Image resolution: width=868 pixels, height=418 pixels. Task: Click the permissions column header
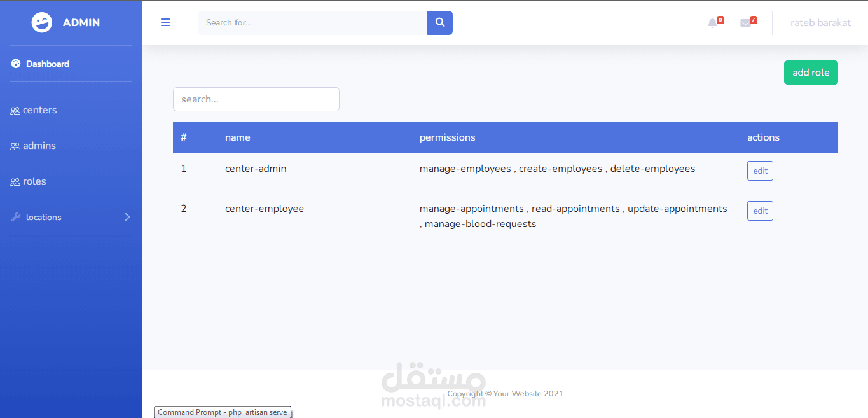pos(447,137)
